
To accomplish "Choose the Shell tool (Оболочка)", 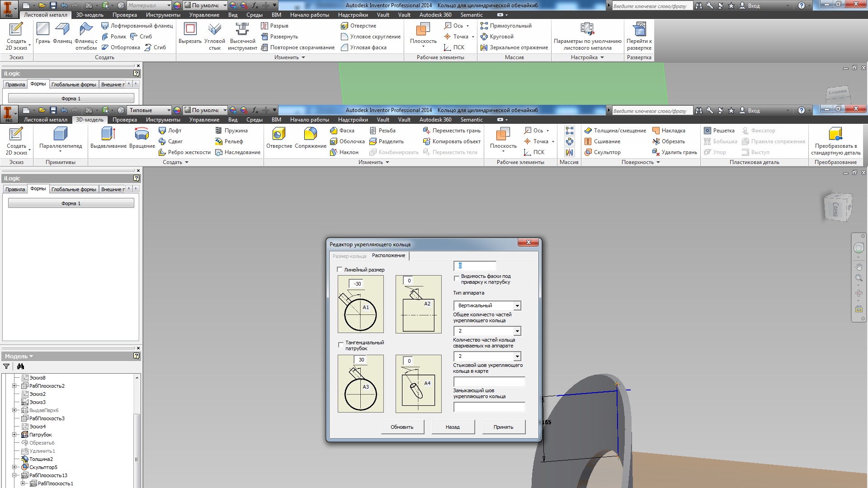I will coord(347,141).
